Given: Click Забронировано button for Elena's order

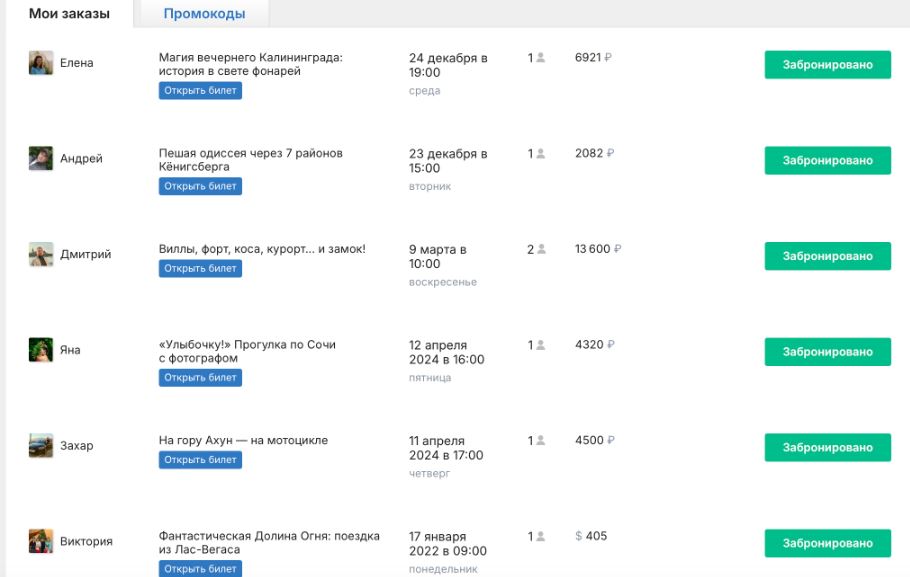Looking at the screenshot, I should tap(827, 65).
